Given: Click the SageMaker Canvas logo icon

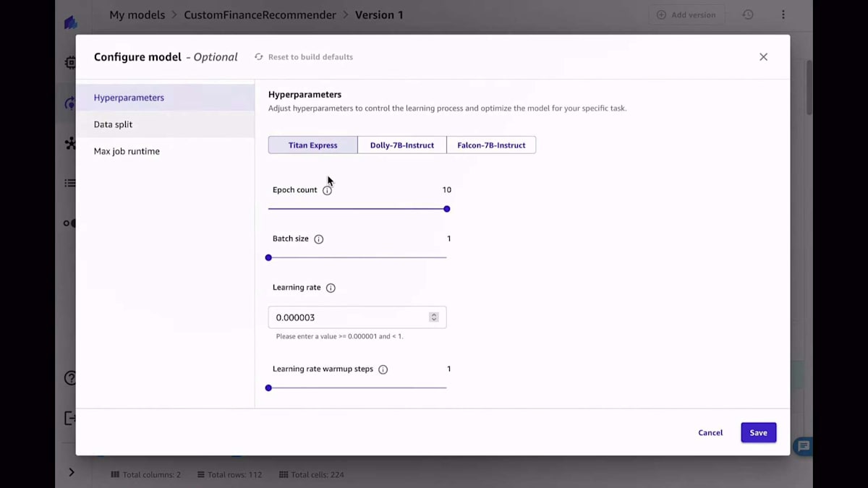Looking at the screenshot, I should pyautogui.click(x=70, y=23).
